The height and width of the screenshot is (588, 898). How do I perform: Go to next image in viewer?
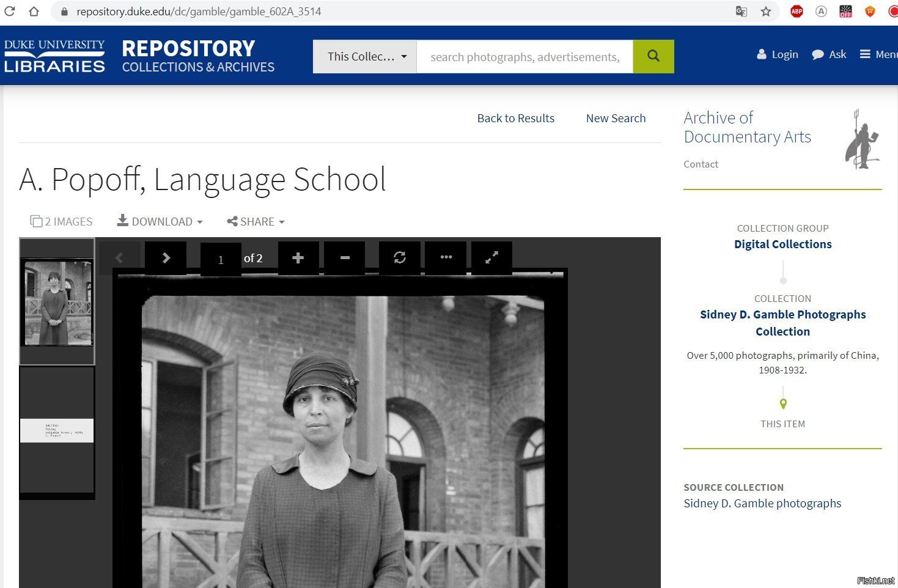pyautogui.click(x=166, y=258)
